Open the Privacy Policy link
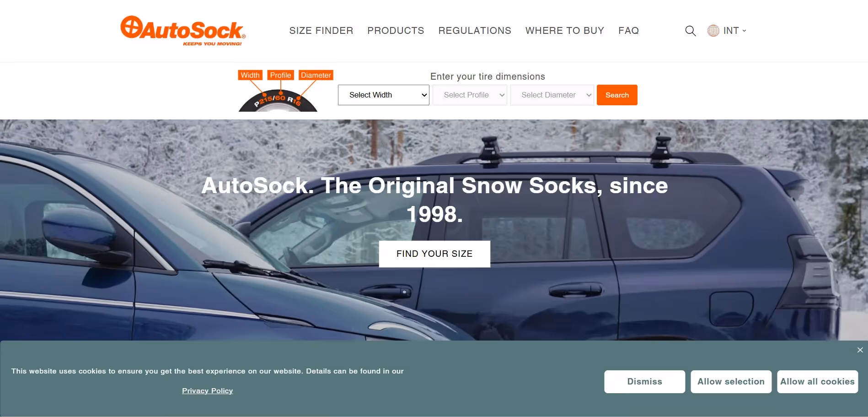 coord(207,390)
